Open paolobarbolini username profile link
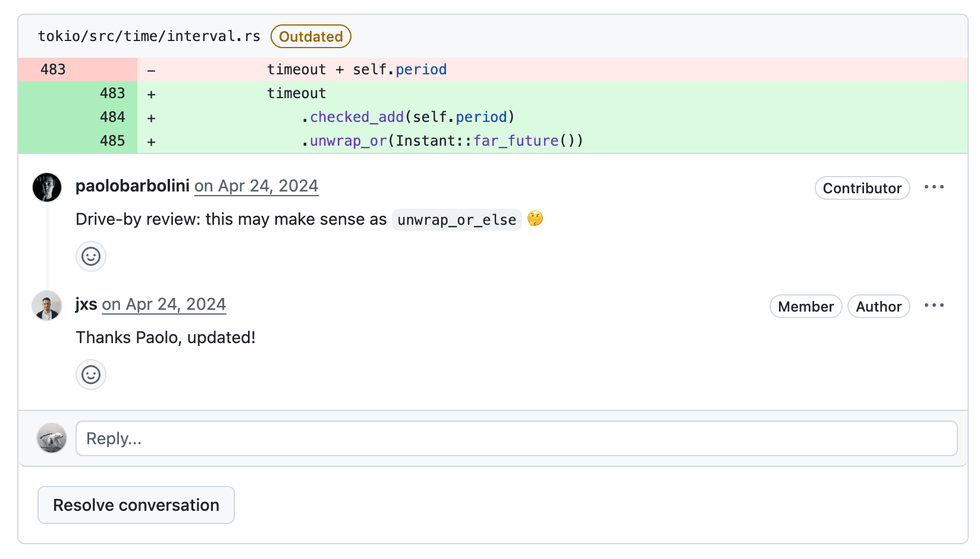The image size is (980, 559). click(132, 186)
